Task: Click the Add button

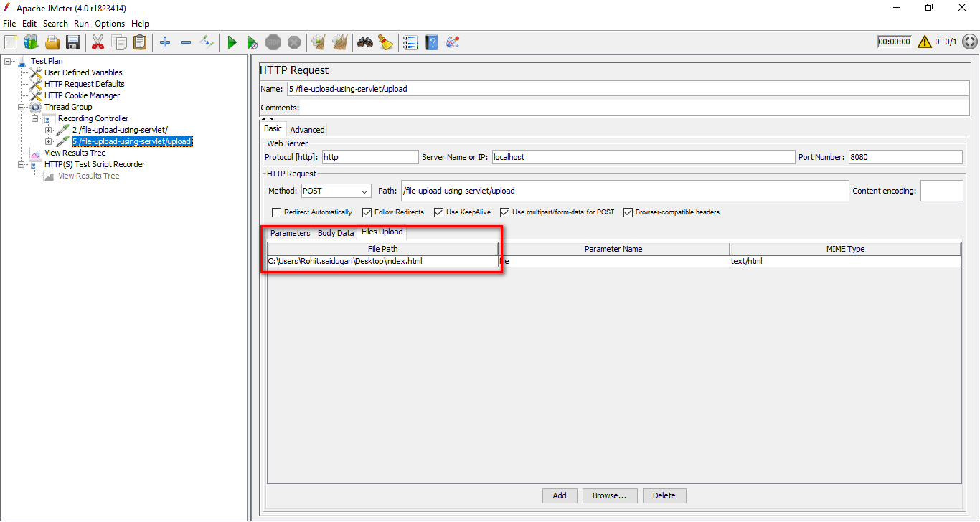Action: [x=560, y=495]
